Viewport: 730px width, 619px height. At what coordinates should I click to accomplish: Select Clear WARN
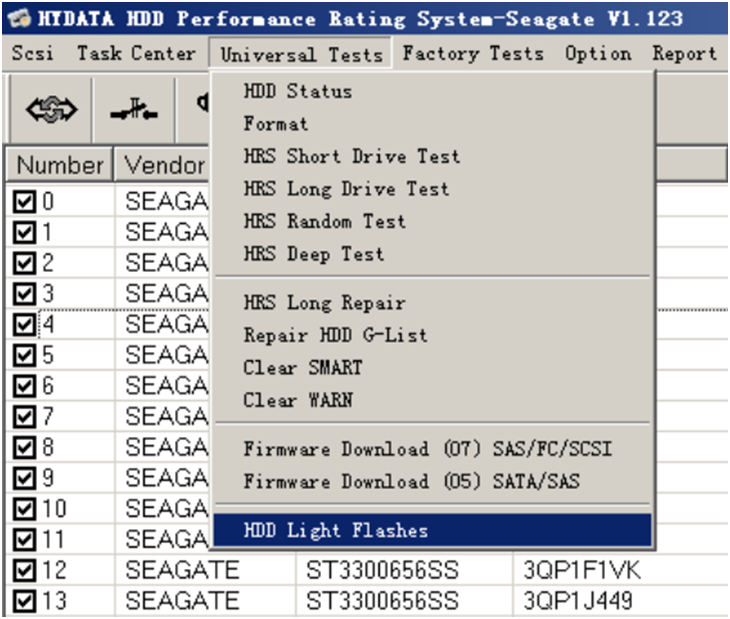click(433, 400)
